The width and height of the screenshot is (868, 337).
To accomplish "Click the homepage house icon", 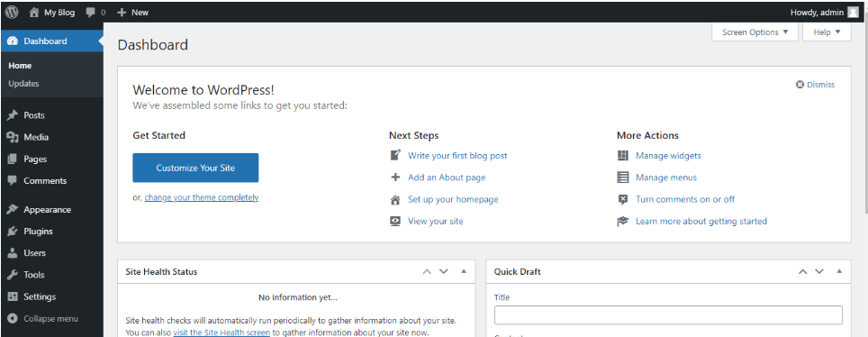I will coord(395,199).
